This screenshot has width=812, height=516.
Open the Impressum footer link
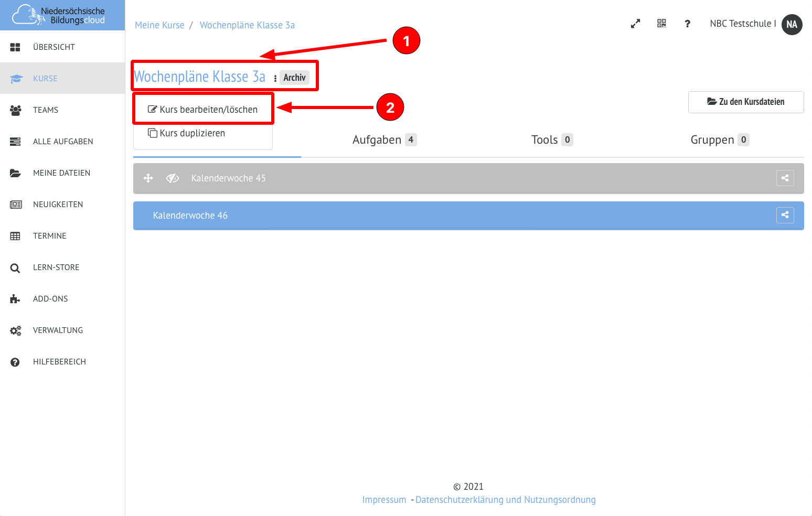click(384, 500)
